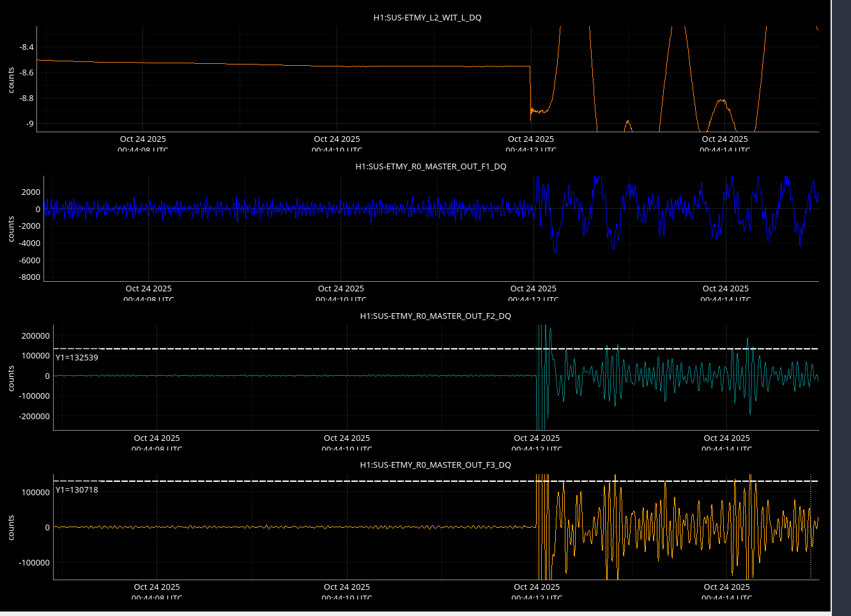This screenshot has height=616, width=851.
Task: Click the H1:SUS-ETMY_R0_MASTER_OUT_F1_DQ plot title
Action: 431,167
